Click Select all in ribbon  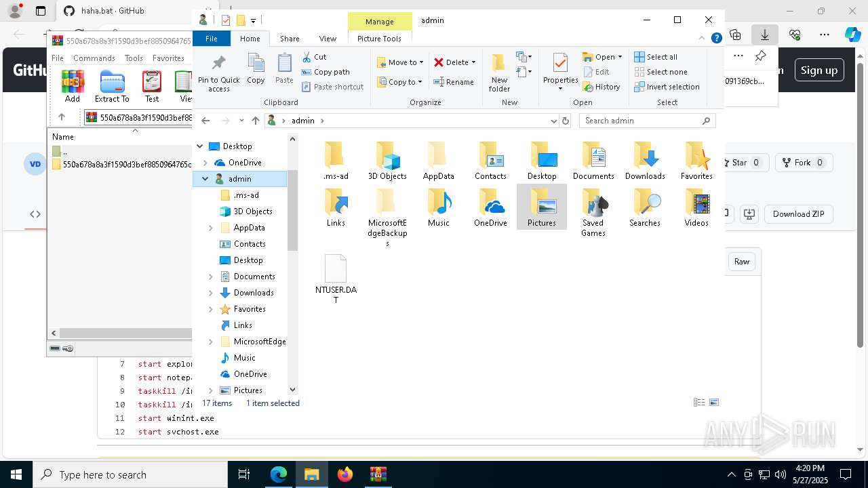pyautogui.click(x=656, y=57)
